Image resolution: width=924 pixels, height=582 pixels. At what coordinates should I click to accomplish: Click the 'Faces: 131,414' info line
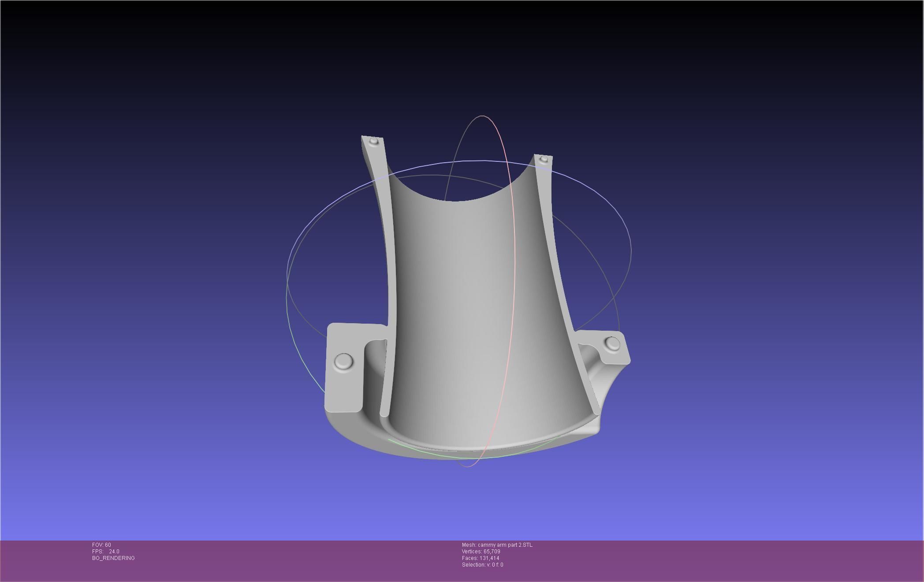(x=481, y=558)
